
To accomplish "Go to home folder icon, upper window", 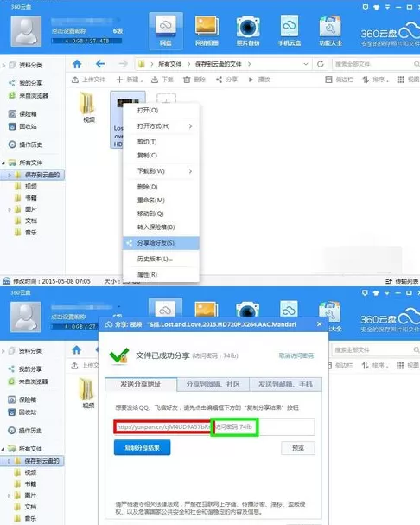I will point(77,64).
